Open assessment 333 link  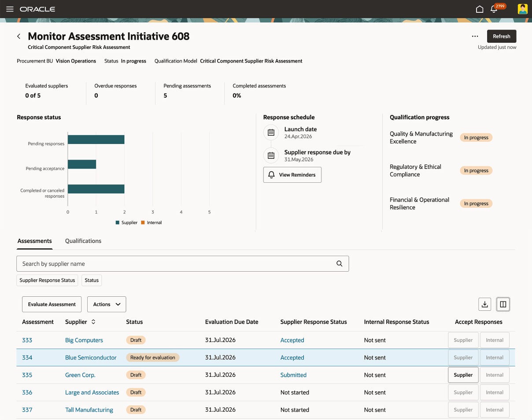tap(27, 340)
